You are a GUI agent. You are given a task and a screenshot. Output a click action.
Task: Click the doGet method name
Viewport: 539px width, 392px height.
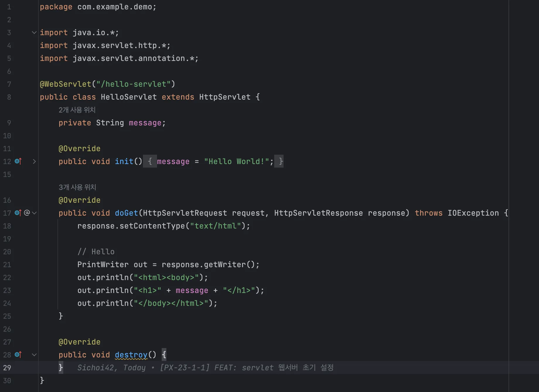[127, 213]
